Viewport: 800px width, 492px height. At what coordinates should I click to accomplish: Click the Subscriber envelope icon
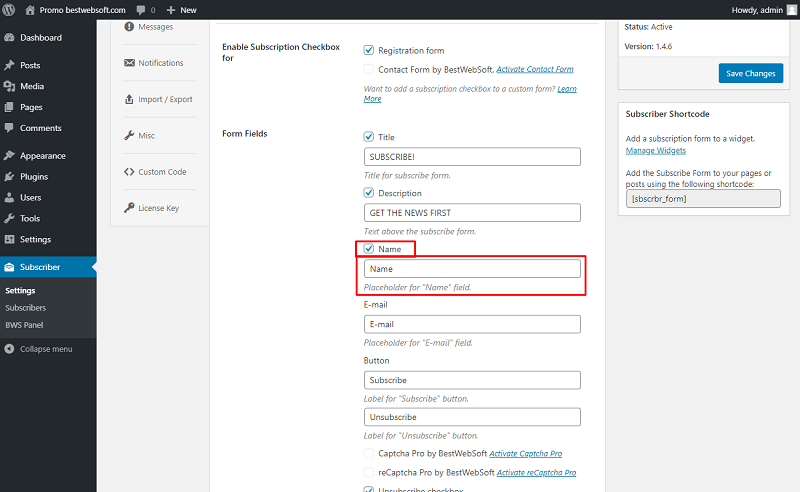click(9, 267)
